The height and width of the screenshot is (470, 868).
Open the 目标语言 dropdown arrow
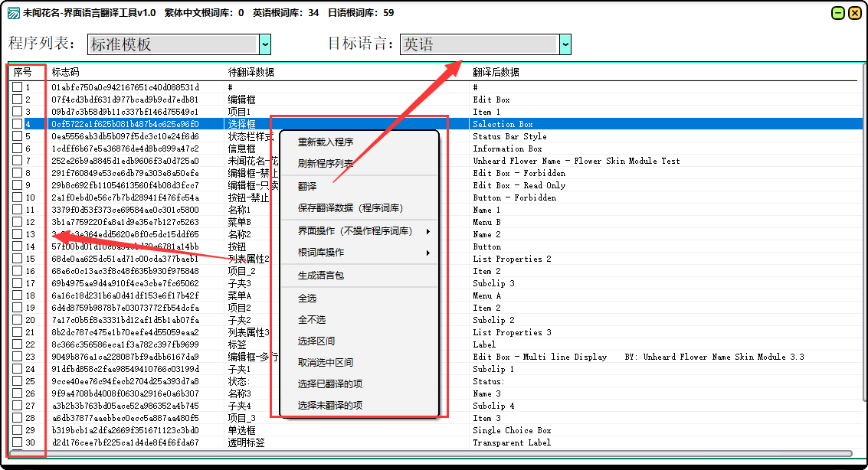[565, 44]
